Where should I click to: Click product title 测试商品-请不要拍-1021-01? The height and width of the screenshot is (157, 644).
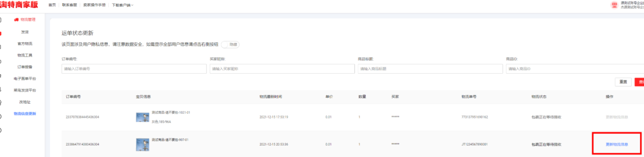pos(171,113)
